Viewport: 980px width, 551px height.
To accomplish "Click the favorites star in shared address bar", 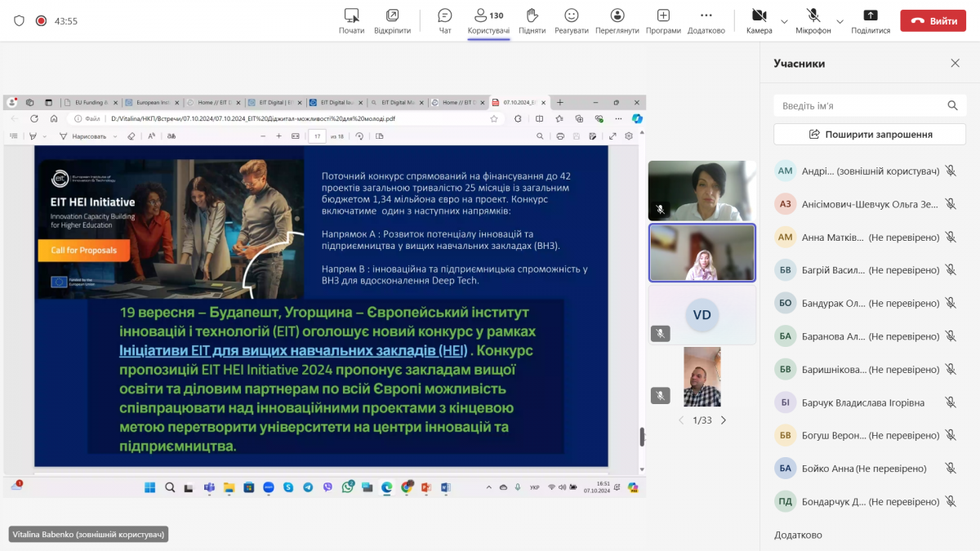I will 494,118.
